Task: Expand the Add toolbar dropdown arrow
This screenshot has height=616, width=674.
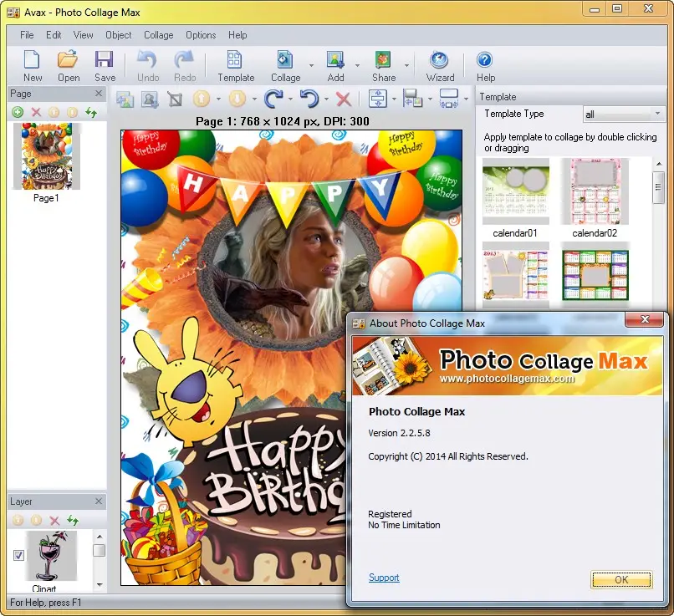Action: point(357,66)
